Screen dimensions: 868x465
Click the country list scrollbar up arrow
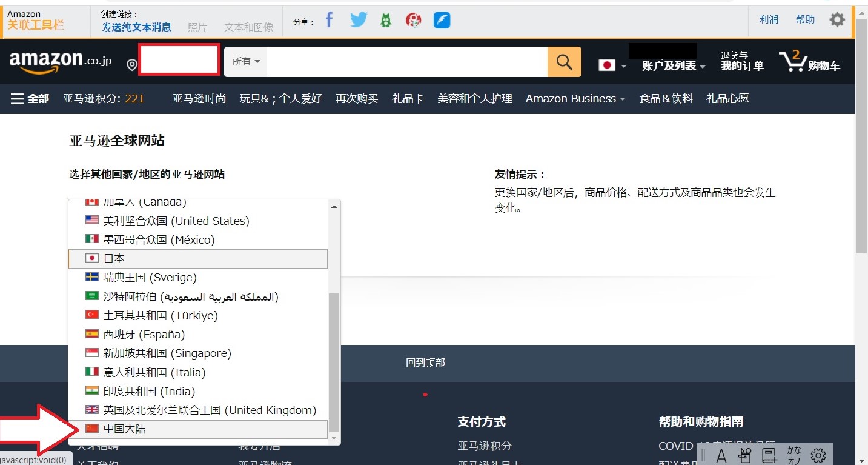pyautogui.click(x=334, y=207)
